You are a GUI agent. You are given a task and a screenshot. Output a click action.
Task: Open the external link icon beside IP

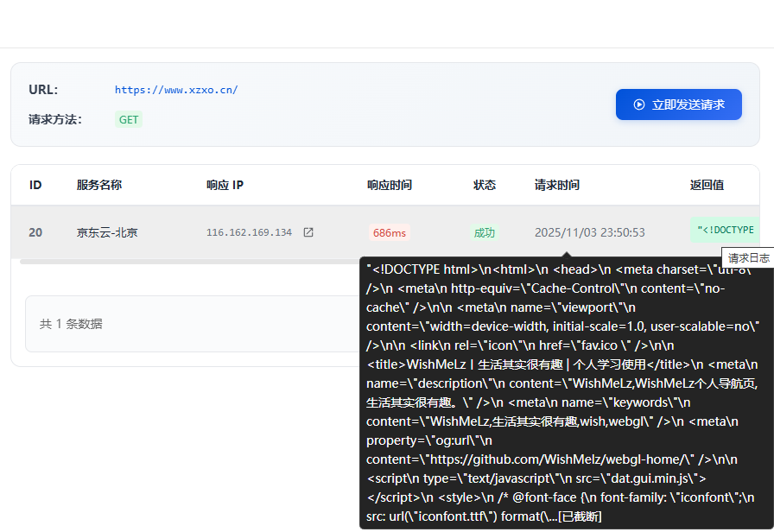click(x=308, y=232)
